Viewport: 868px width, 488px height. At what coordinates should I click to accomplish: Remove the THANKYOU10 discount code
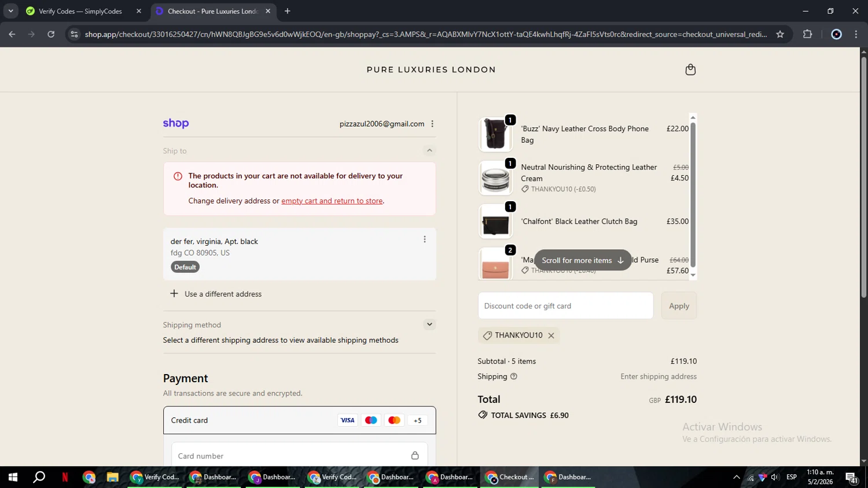tap(551, 335)
